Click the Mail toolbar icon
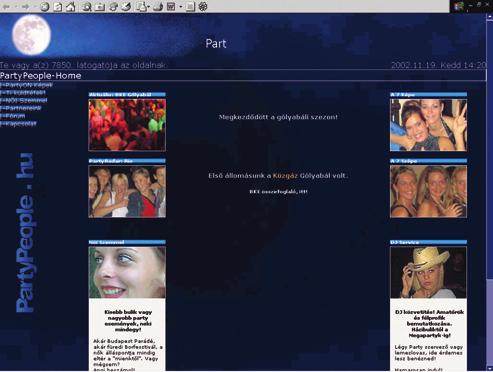The width and height of the screenshot is (493, 372). 142,7
